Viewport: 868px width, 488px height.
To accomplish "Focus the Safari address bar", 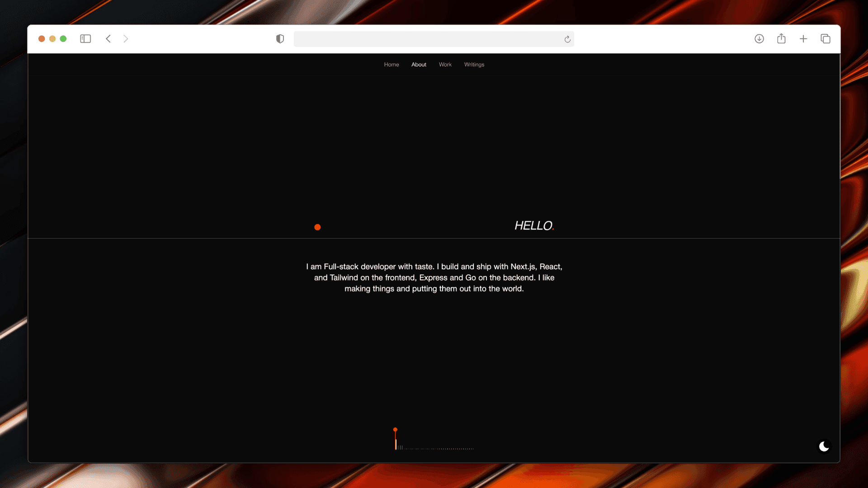I will pyautogui.click(x=434, y=39).
